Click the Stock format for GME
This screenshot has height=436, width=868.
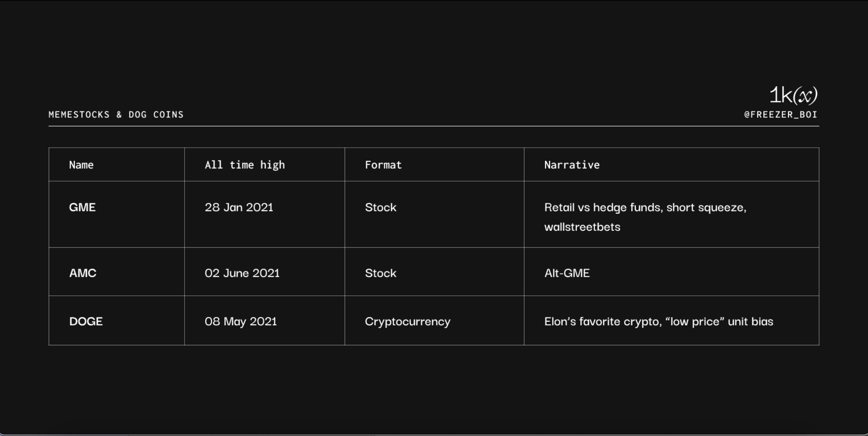tap(380, 207)
